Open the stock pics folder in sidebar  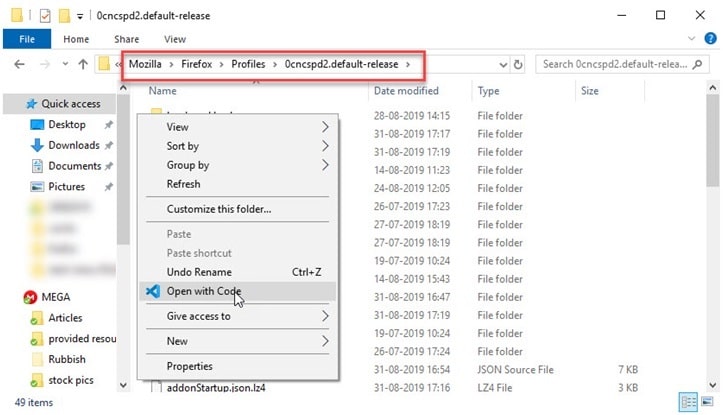coord(71,380)
